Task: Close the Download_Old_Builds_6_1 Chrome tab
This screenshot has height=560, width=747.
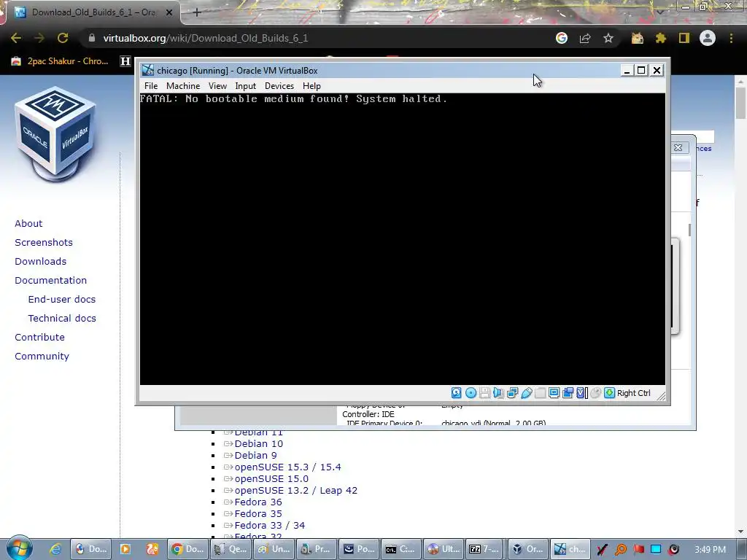Action: click(x=169, y=12)
